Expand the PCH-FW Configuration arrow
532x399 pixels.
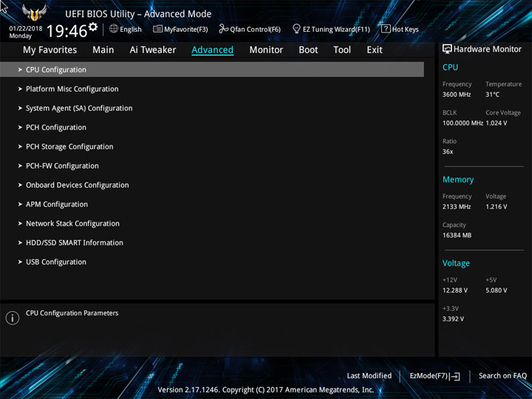[x=20, y=166]
